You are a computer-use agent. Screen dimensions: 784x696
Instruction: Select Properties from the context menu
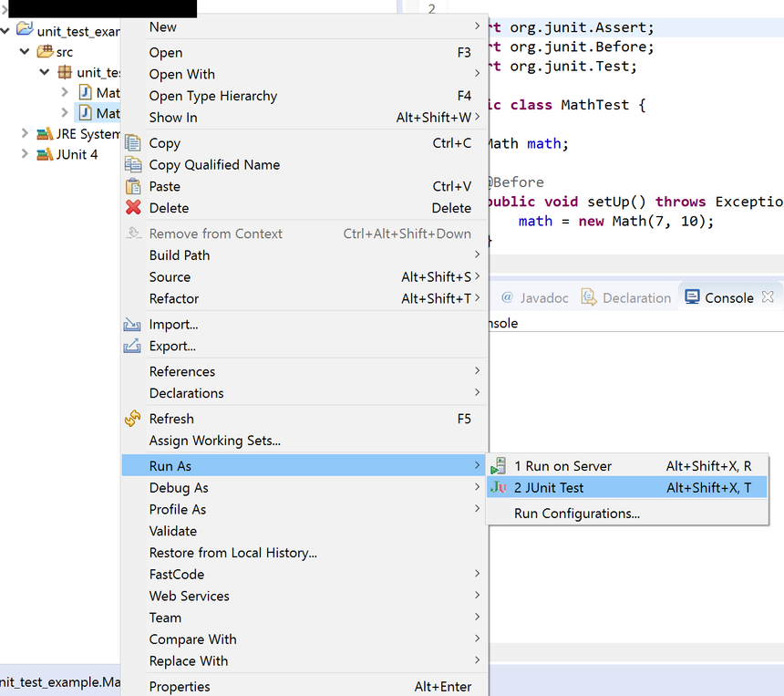click(x=180, y=686)
